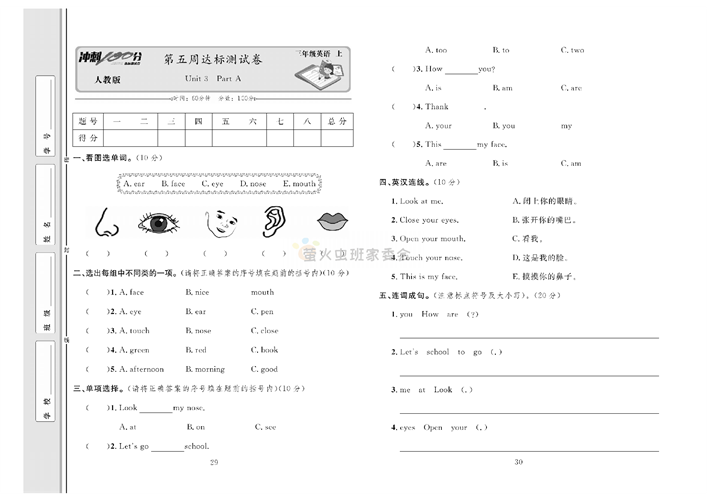
Task: Click the '人教版' label in header
Action: [107, 80]
